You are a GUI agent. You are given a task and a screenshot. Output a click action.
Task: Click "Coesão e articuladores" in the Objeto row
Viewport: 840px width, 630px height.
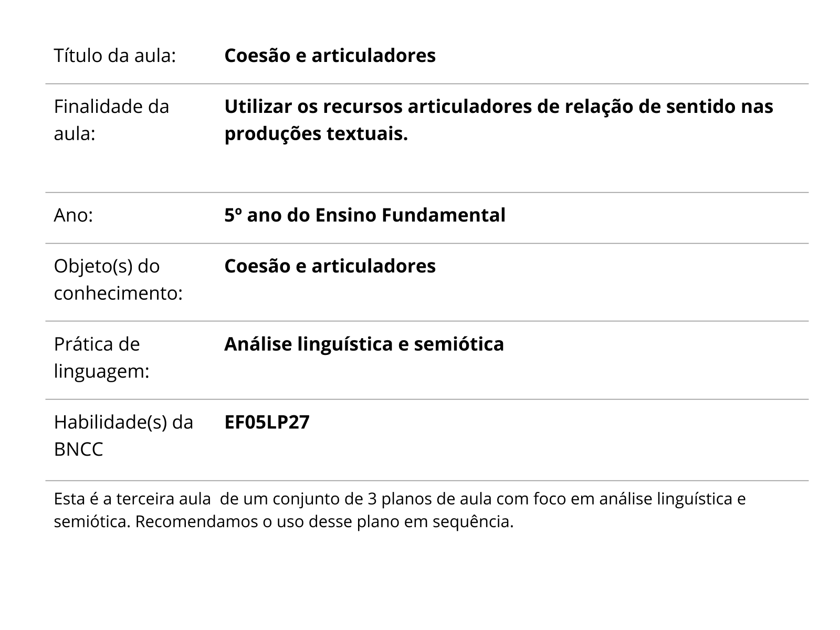pyautogui.click(x=330, y=266)
